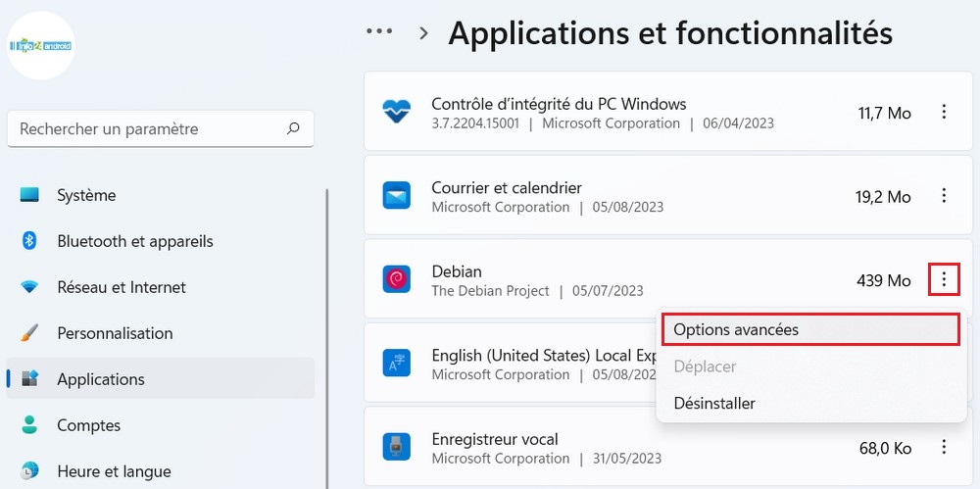Click the search magnifier icon
The width and height of the screenshot is (980, 489).
coord(292,128)
